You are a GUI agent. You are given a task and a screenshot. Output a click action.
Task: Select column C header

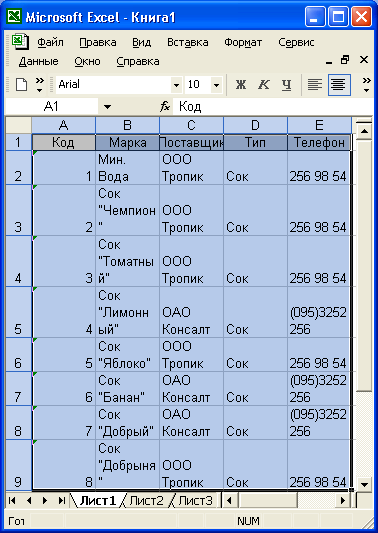pyautogui.click(x=191, y=125)
